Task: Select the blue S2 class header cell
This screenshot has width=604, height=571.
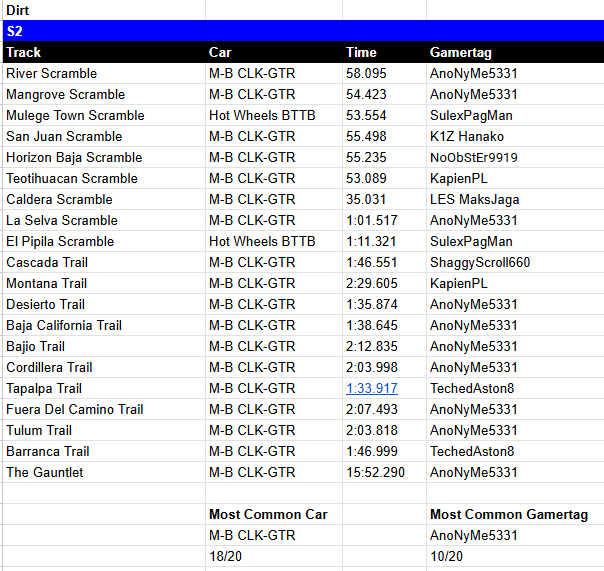Action: pyautogui.click(x=104, y=31)
